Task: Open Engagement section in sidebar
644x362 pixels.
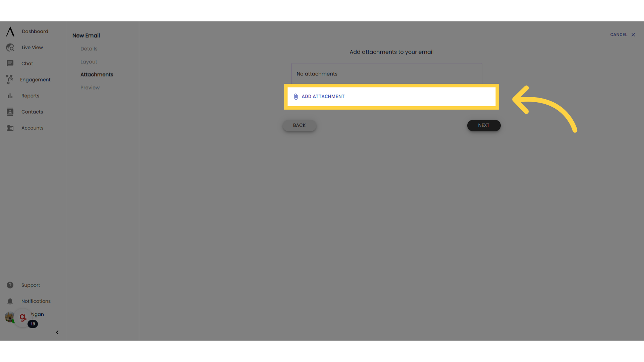Action: [35, 79]
